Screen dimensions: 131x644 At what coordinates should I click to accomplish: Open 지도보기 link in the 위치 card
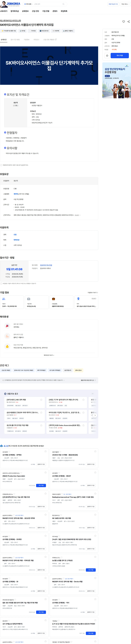(94, 299)
